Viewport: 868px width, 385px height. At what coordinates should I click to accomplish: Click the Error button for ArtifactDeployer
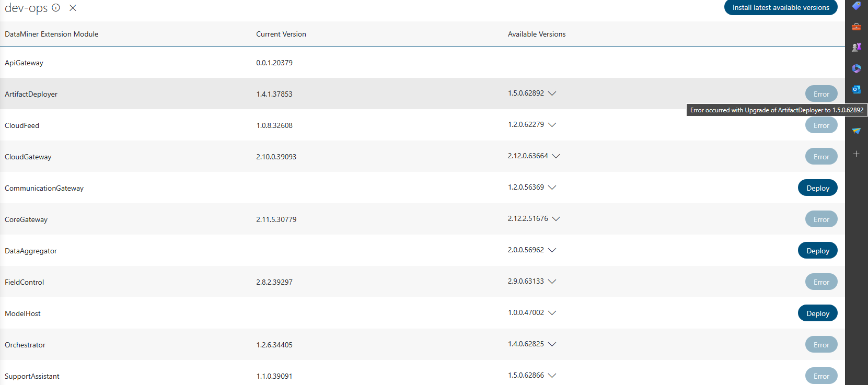pos(821,94)
